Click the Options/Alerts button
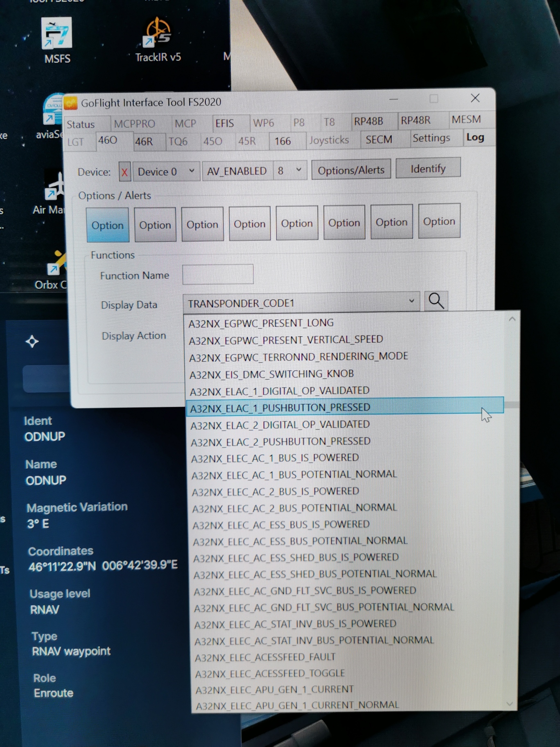 click(x=351, y=170)
